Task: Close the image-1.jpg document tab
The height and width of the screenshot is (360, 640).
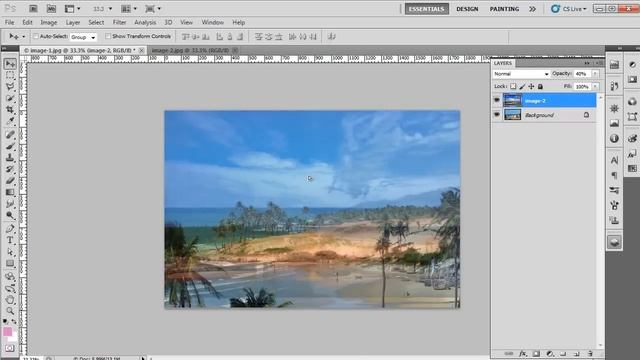Action: tap(142, 50)
